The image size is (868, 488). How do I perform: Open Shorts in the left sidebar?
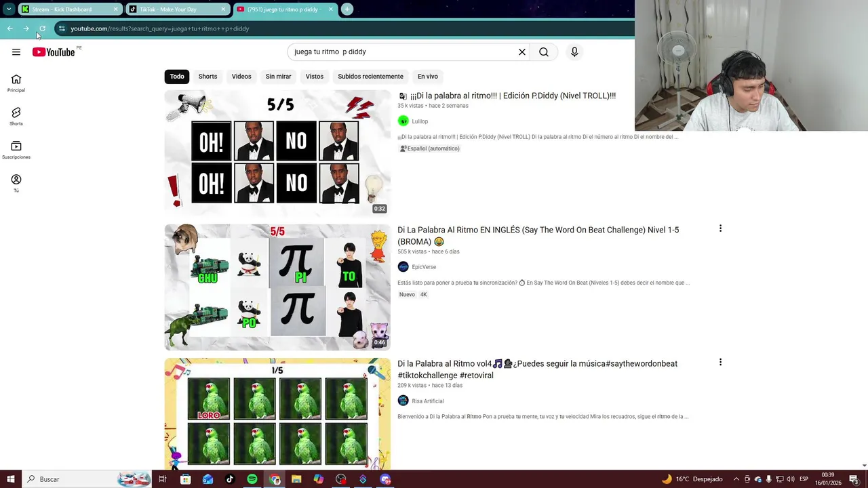tap(16, 117)
